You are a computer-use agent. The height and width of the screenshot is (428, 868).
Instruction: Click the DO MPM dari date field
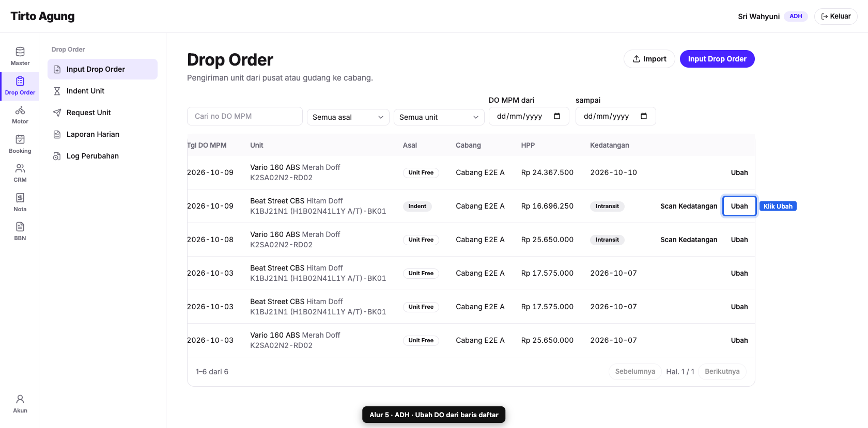tap(529, 116)
